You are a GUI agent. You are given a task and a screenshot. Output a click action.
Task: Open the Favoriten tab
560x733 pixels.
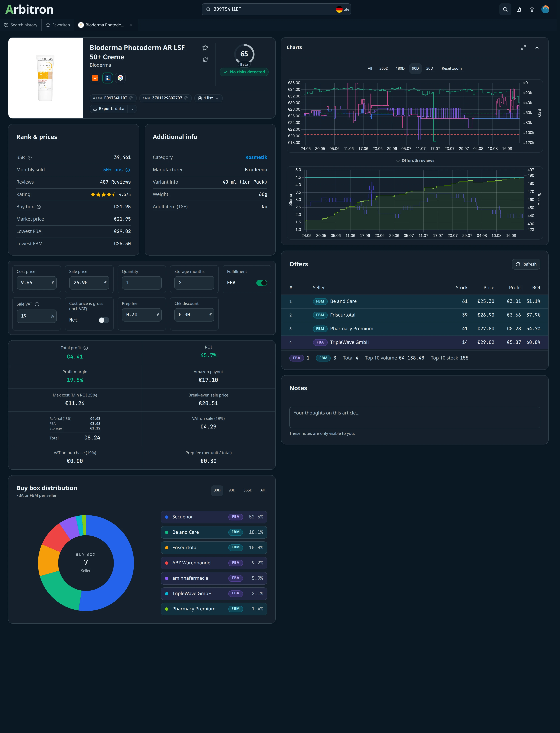click(58, 25)
